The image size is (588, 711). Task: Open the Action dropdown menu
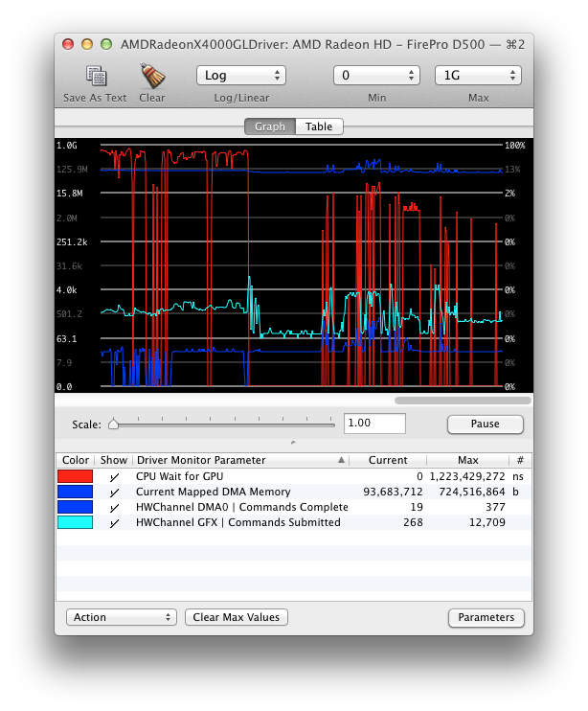(x=122, y=617)
